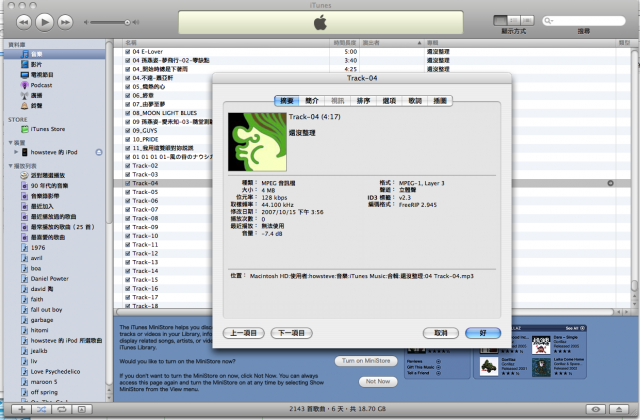
Task: Switch to the Info tab in Track-04 dialog
Action: 312,101
